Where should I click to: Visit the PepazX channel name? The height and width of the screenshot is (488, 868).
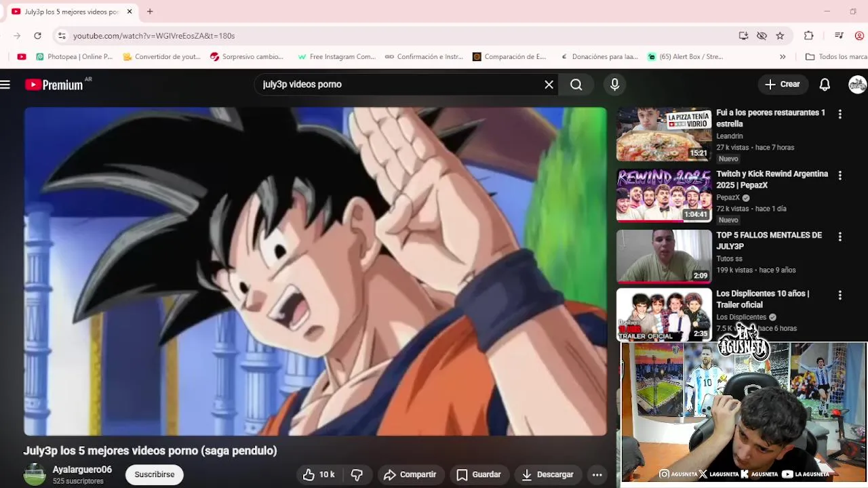(x=728, y=198)
